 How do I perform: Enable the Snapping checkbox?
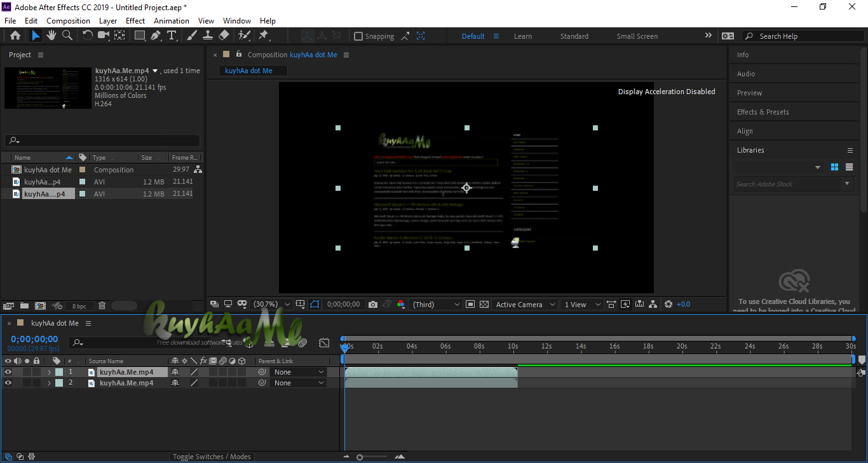(358, 36)
